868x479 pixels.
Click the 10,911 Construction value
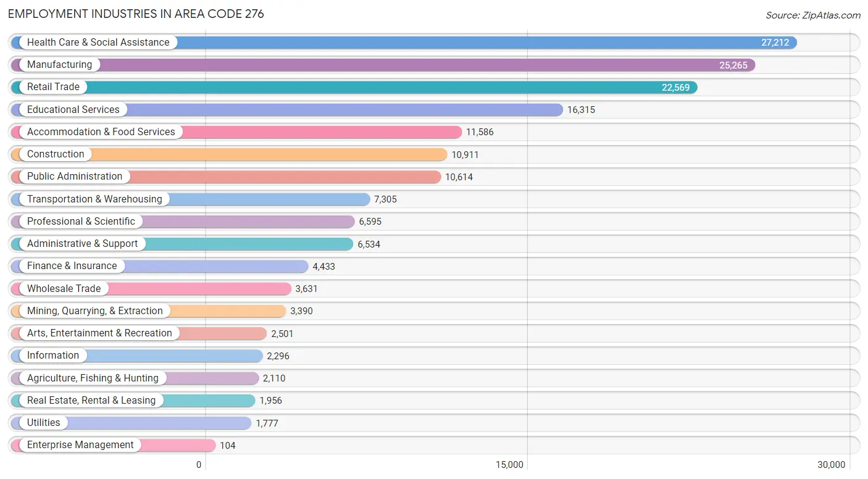pos(465,155)
